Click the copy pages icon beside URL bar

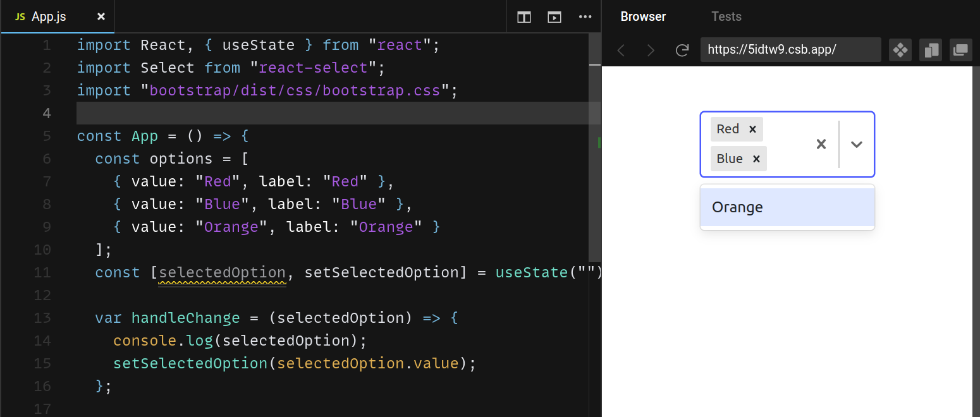[931, 50]
